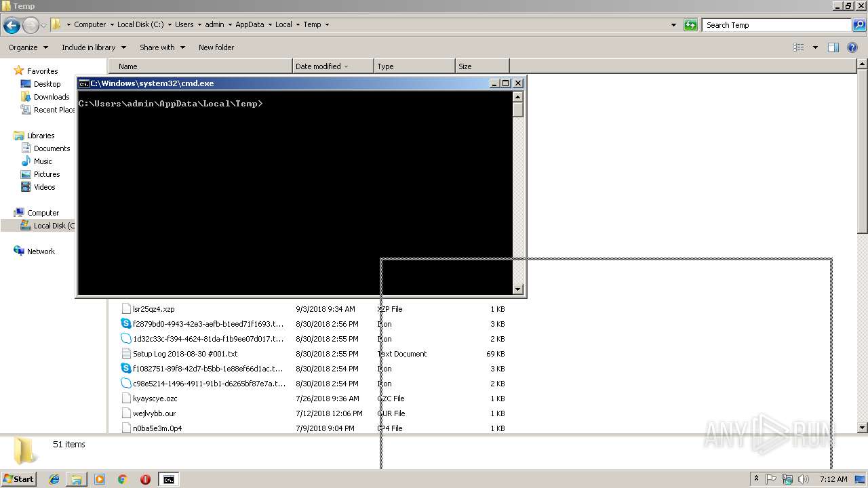Select the Skype icon file f2879bd0

pos(202,324)
